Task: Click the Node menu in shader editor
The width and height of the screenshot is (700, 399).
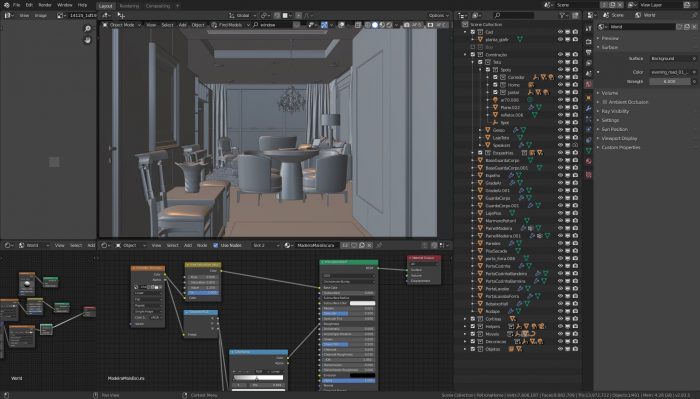Action: [202, 245]
